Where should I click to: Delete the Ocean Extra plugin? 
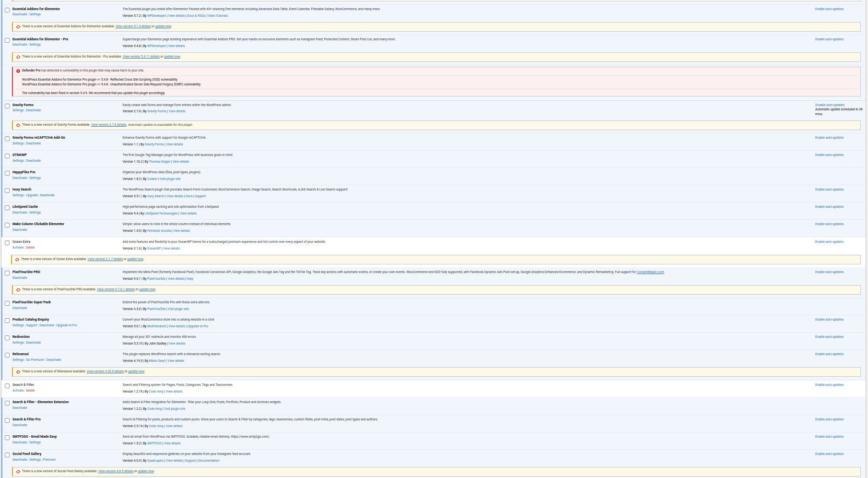[x=30, y=248]
